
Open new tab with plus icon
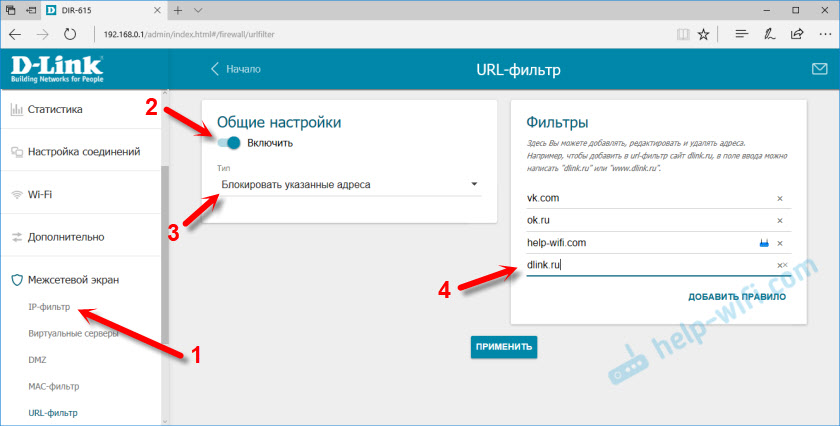178,10
